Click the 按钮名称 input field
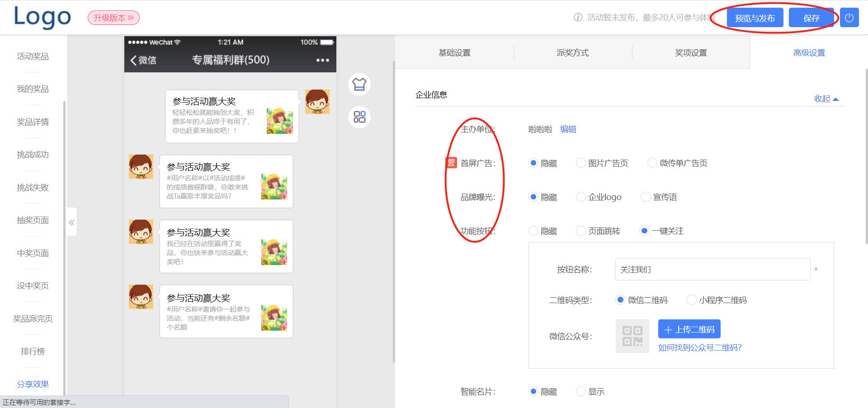This screenshot has height=408, width=868. tap(712, 269)
